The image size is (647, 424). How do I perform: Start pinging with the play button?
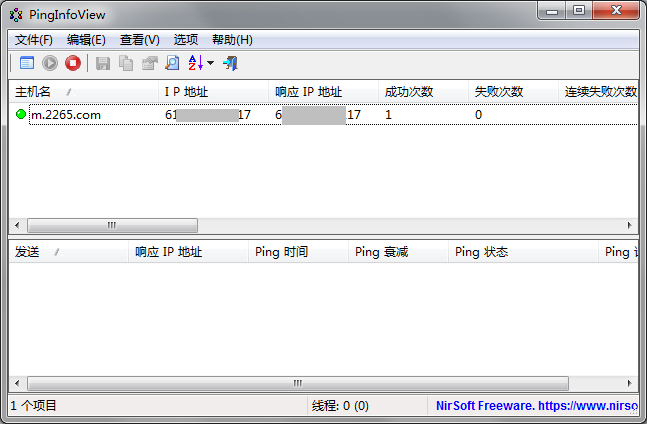click(50, 63)
